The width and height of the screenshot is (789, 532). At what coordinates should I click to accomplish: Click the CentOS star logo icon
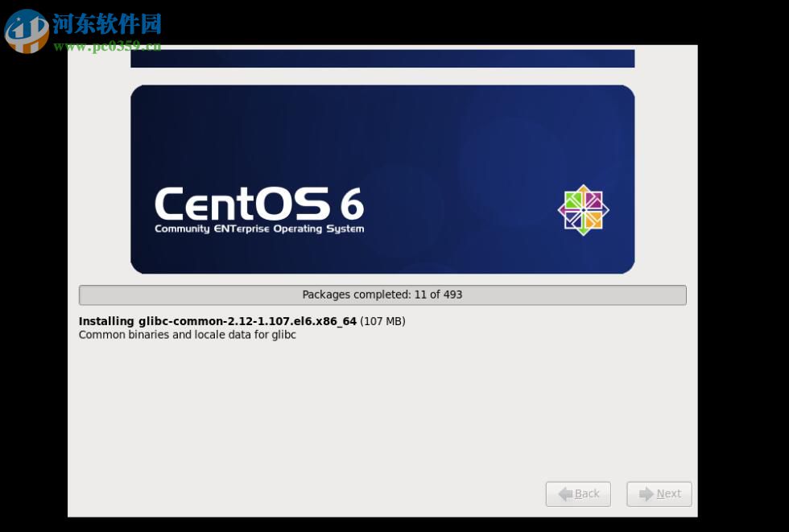pos(583,209)
